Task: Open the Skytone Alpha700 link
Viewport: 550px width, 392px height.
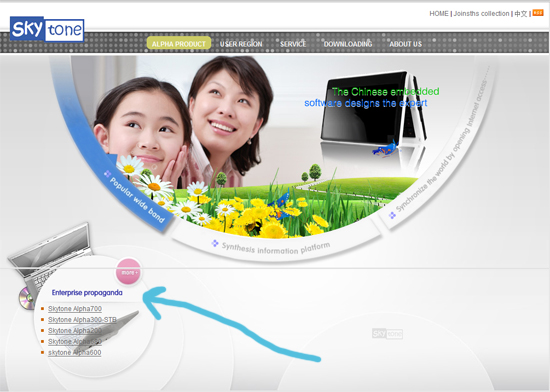Action: point(75,309)
